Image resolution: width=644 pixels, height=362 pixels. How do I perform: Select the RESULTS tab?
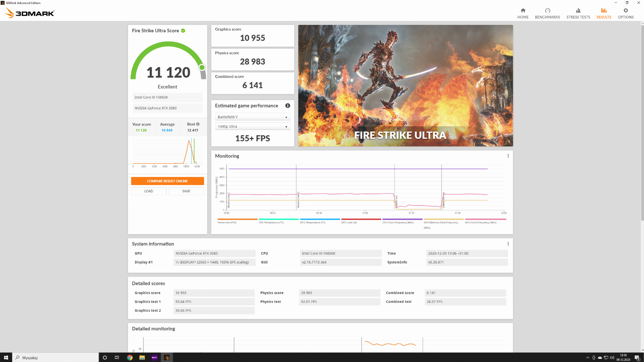(x=604, y=13)
